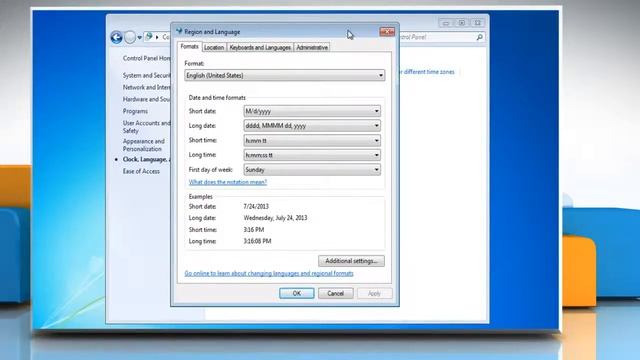Image resolution: width=640 pixels, height=360 pixels.
Task: Open recent pages dropdown arrow in Control Panel
Action: (140, 38)
